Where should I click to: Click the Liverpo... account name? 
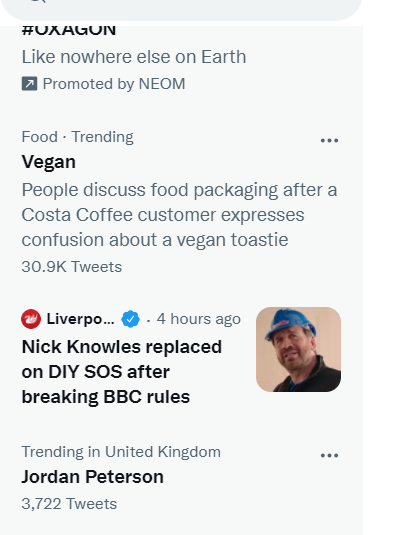[81, 319]
